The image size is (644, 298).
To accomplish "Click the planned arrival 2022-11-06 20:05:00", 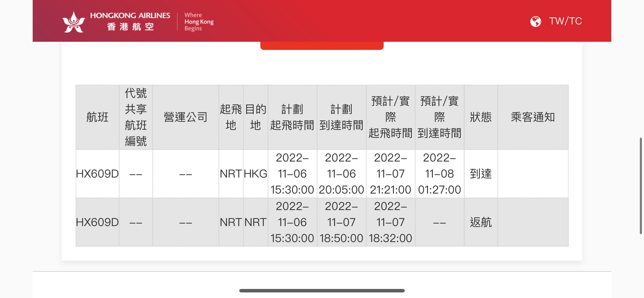I will click(341, 174).
